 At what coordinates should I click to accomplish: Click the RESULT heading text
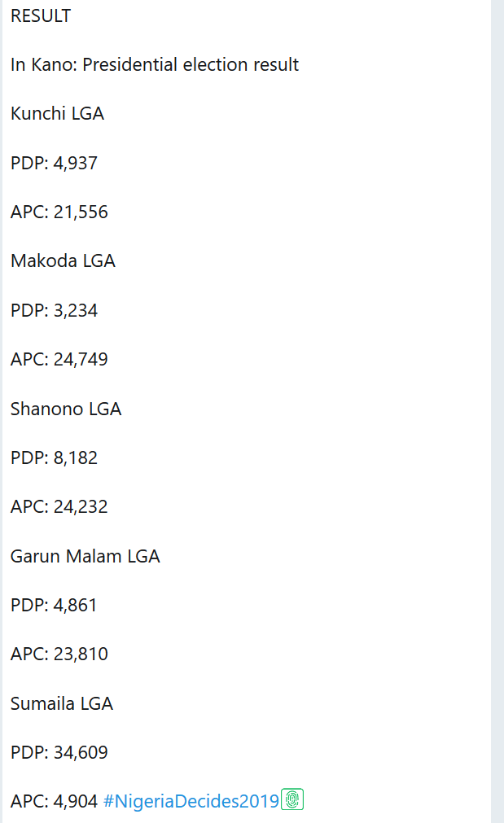point(41,15)
